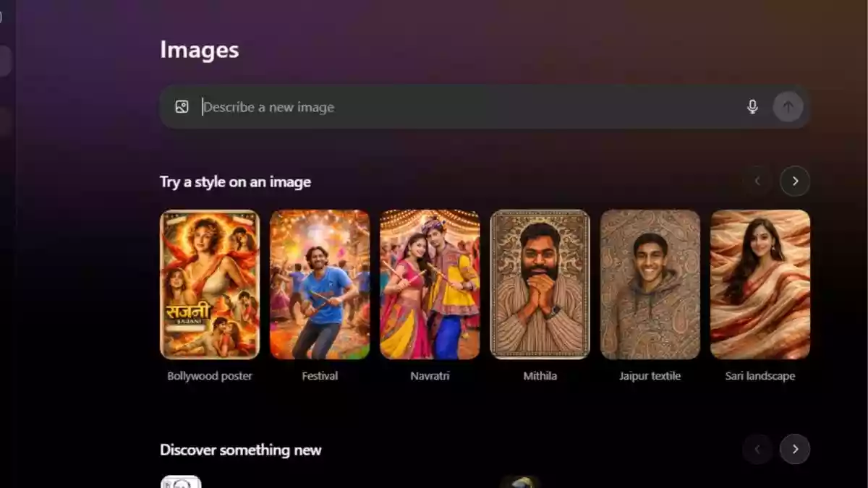Open the Festival style preview
Image resolution: width=868 pixels, height=488 pixels.
(320, 285)
